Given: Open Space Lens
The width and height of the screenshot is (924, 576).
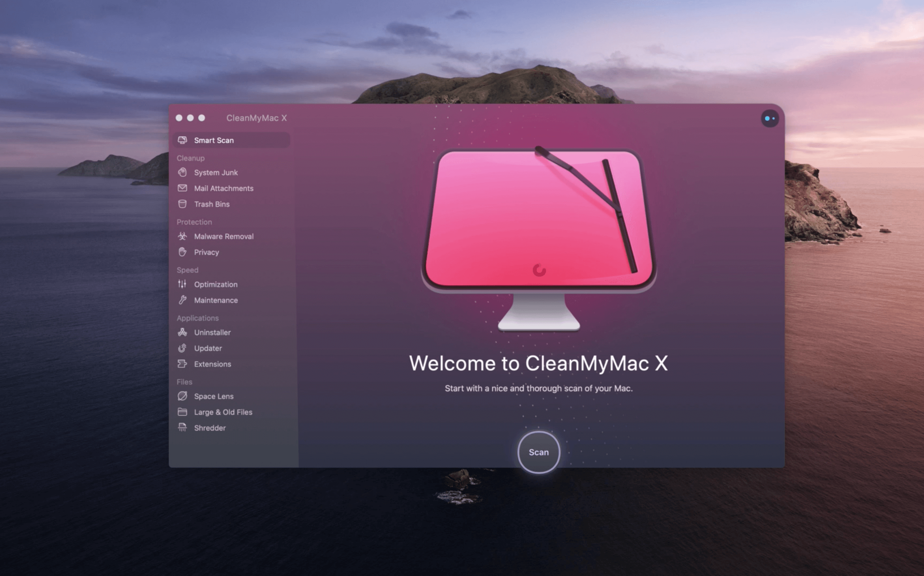Looking at the screenshot, I should [231, 396].
